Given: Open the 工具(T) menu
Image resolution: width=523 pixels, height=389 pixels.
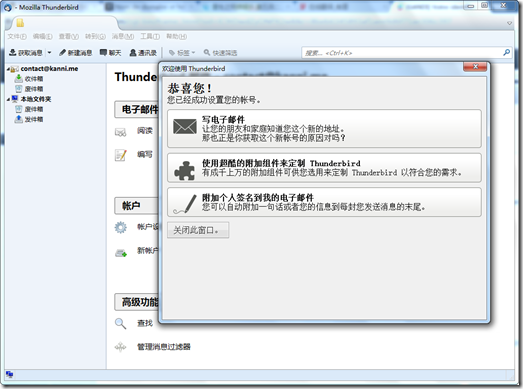Looking at the screenshot, I should [x=150, y=36].
